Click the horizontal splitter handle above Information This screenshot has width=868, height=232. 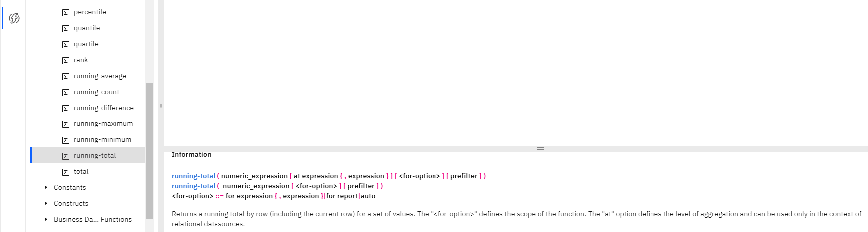pyautogui.click(x=540, y=148)
